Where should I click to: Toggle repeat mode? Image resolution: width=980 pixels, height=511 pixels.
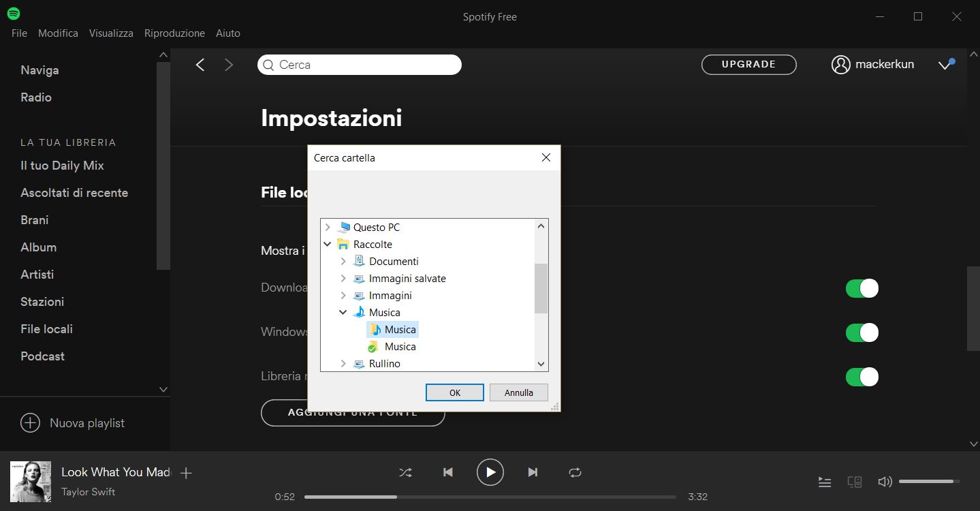[575, 472]
